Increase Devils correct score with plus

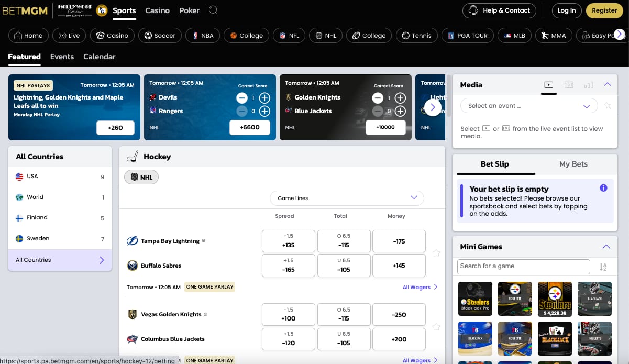point(264,98)
